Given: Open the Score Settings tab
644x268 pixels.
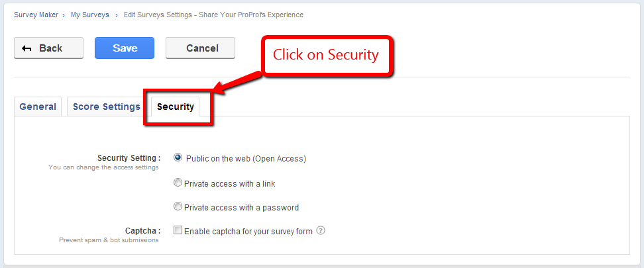Looking at the screenshot, I should pyautogui.click(x=107, y=107).
